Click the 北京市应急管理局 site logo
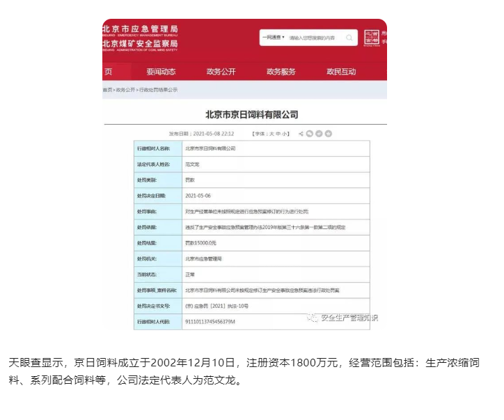Viewport: 504px width, 420px height. click(140, 29)
